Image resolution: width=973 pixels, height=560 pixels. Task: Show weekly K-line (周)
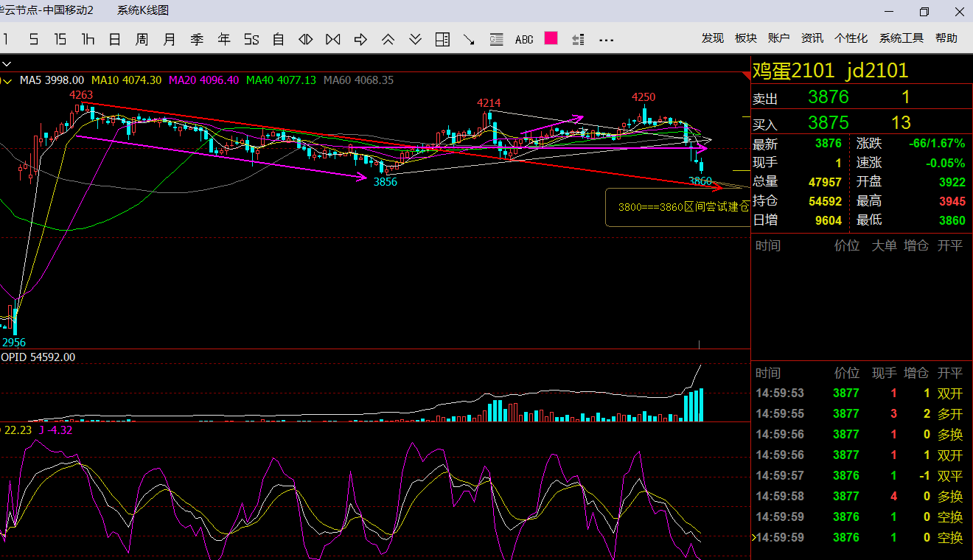pyautogui.click(x=142, y=39)
